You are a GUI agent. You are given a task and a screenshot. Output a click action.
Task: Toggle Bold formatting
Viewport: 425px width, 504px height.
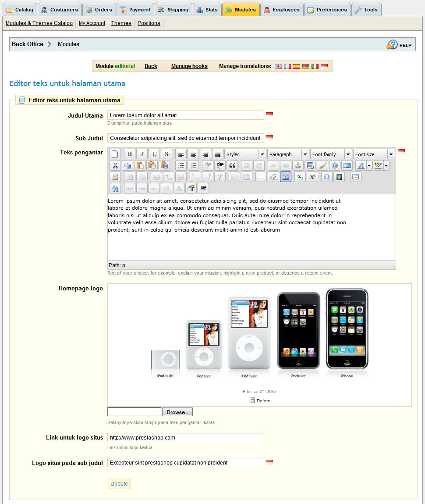click(130, 154)
